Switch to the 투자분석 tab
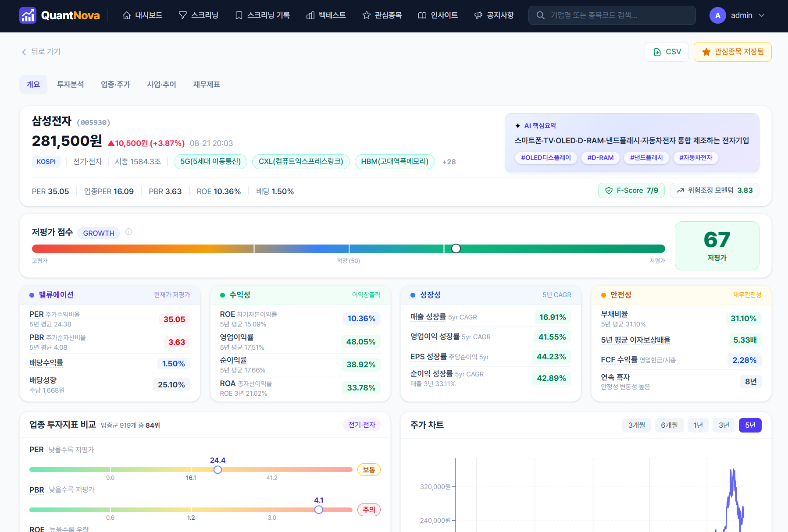This screenshot has width=788, height=532. pyautogui.click(x=71, y=85)
